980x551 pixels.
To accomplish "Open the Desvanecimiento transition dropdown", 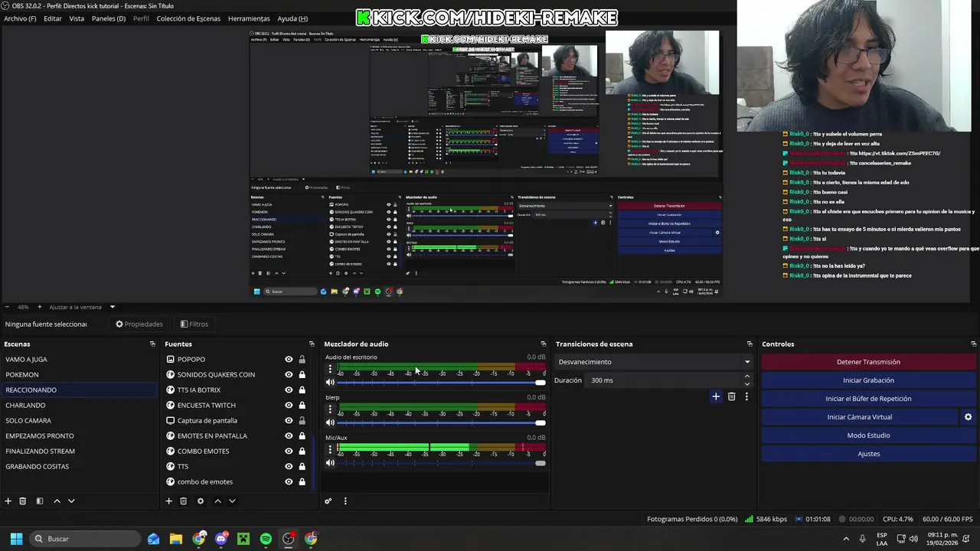I will [x=654, y=362].
